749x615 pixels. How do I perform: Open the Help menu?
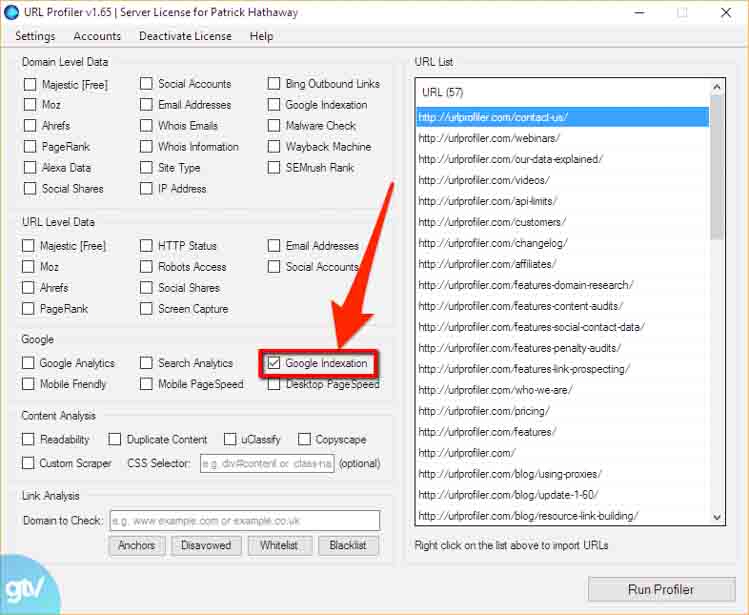[261, 36]
